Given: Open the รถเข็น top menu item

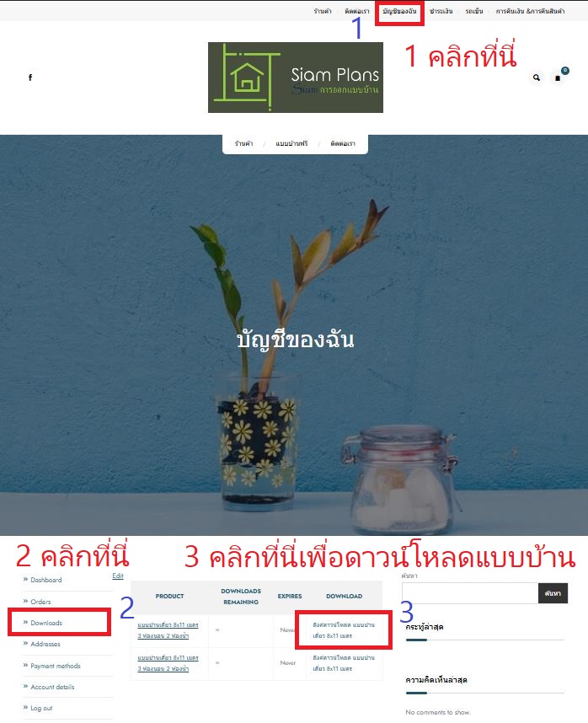Looking at the screenshot, I should point(474,11).
